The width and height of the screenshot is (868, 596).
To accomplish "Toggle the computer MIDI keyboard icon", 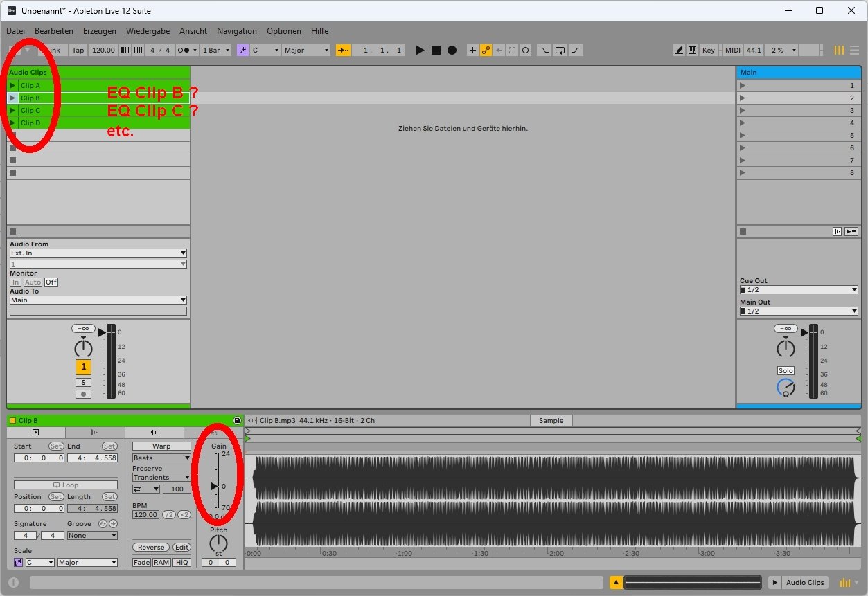I will [692, 51].
